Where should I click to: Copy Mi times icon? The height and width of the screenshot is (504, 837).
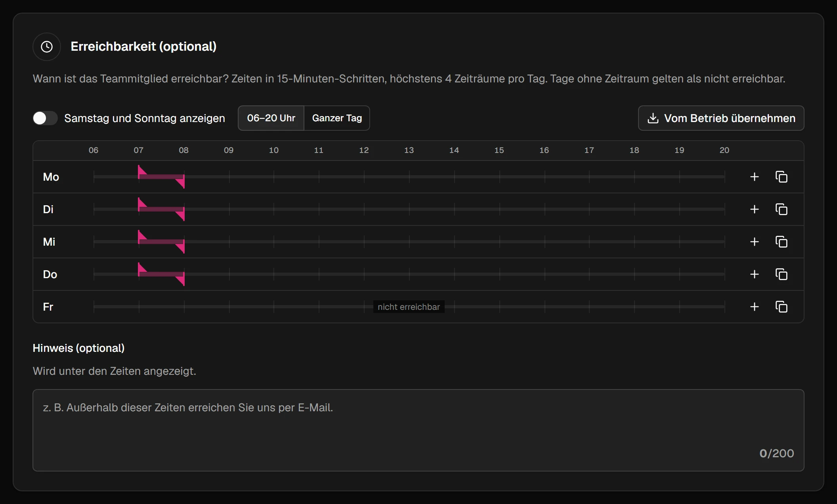point(782,242)
